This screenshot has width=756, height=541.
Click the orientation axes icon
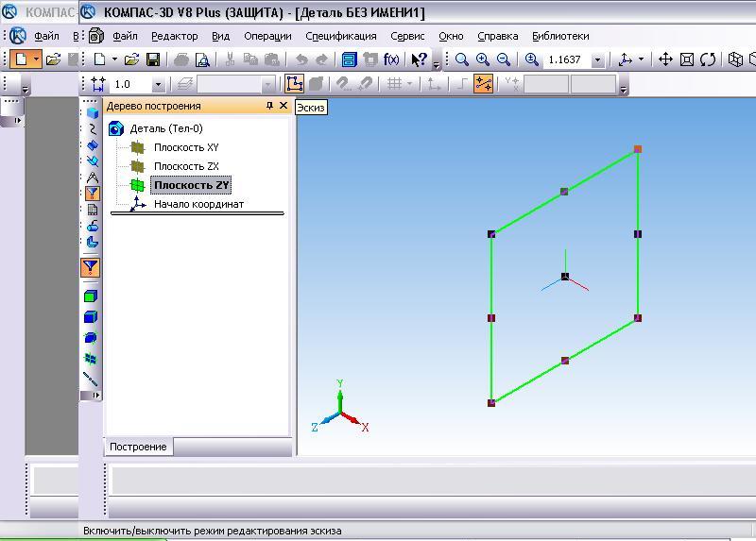tap(626, 59)
